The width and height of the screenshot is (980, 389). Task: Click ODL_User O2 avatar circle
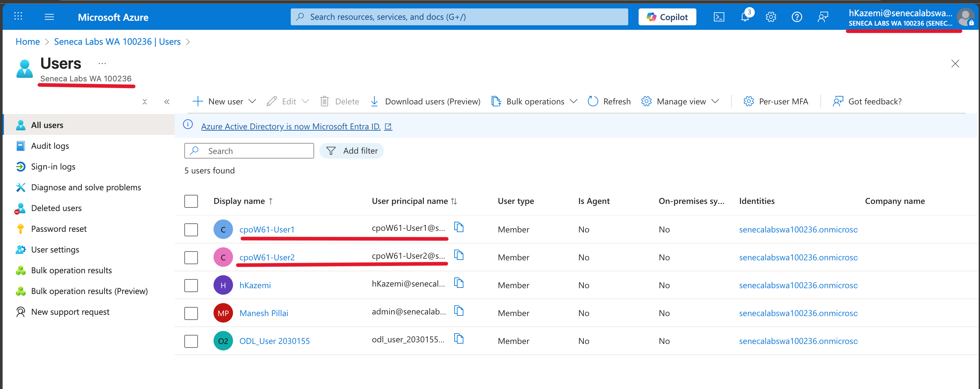coord(223,341)
